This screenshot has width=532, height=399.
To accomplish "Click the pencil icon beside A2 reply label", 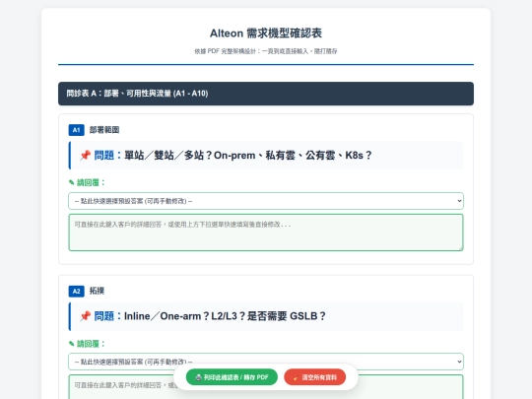I will pos(71,344).
